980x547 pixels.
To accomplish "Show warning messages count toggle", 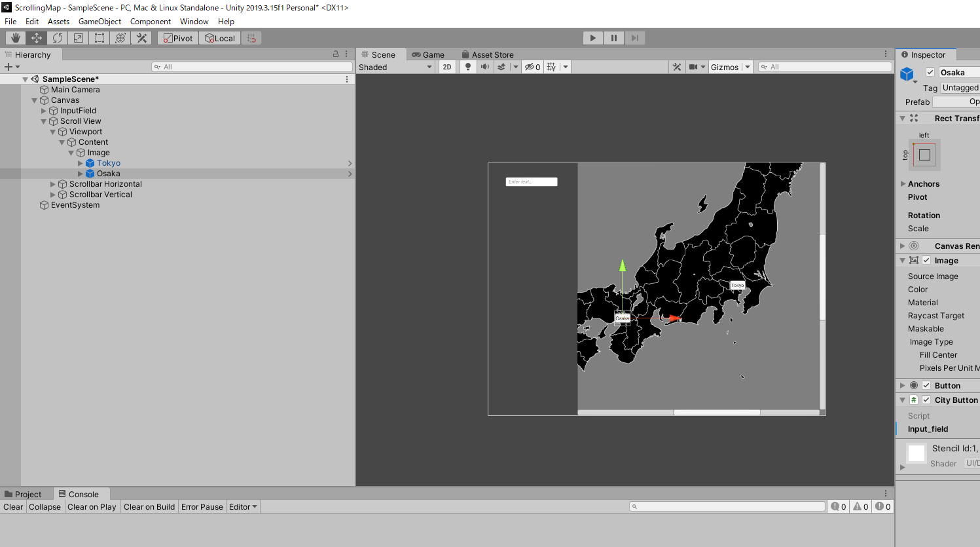I will pyautogui.click(x=861, y=506).
